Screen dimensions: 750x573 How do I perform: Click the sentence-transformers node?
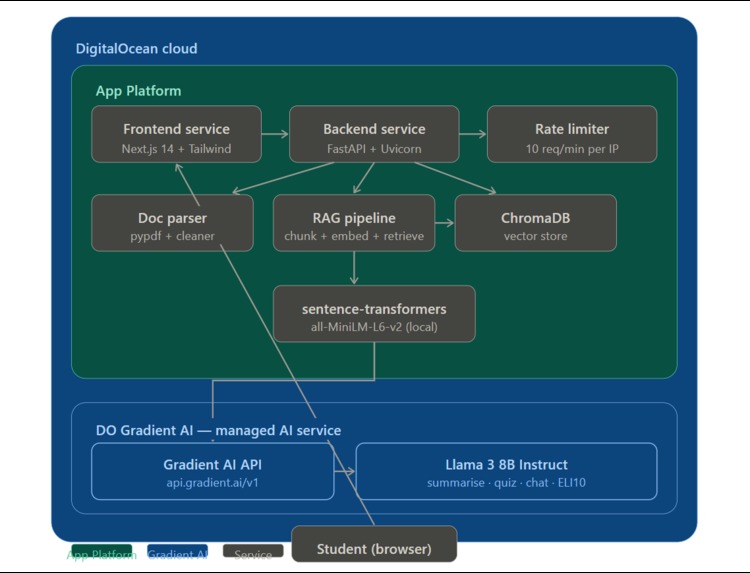[374, 314]
